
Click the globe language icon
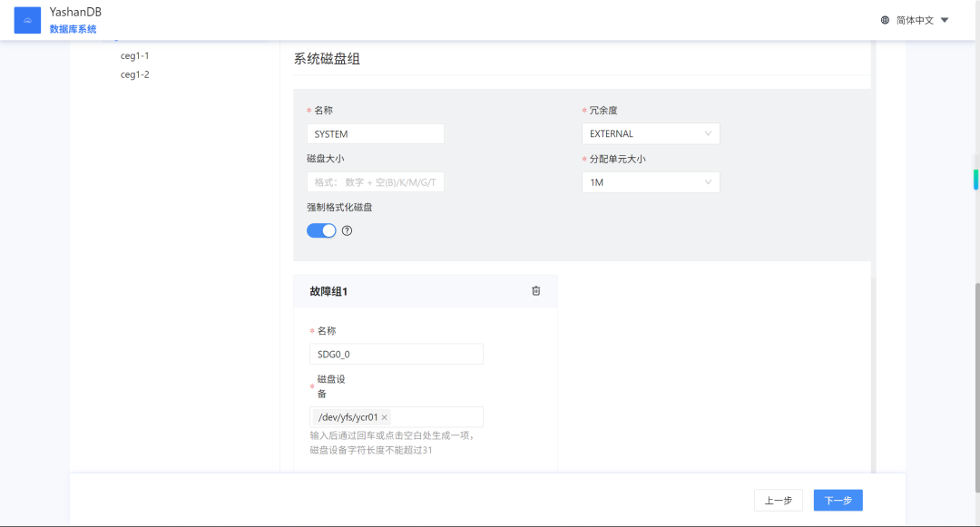click(x=885, y=20)
